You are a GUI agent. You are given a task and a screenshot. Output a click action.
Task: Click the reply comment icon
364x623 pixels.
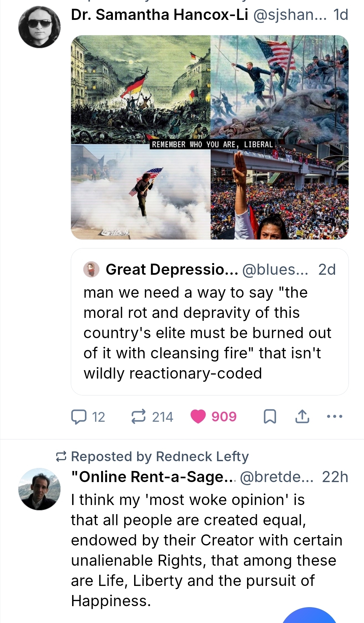(x=79, y=417)
